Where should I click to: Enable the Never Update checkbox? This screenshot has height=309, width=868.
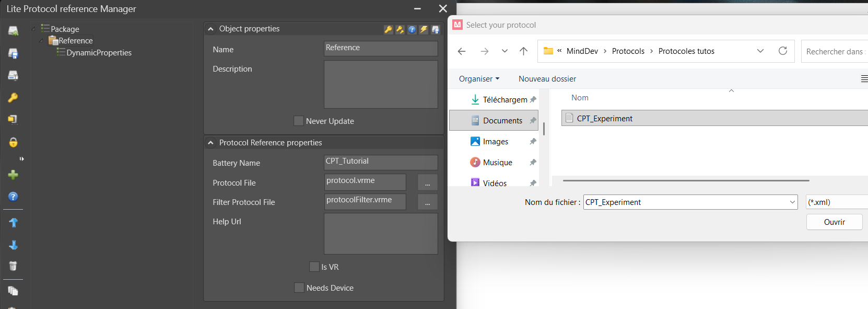pyautogui.click(x=299, y=121)
